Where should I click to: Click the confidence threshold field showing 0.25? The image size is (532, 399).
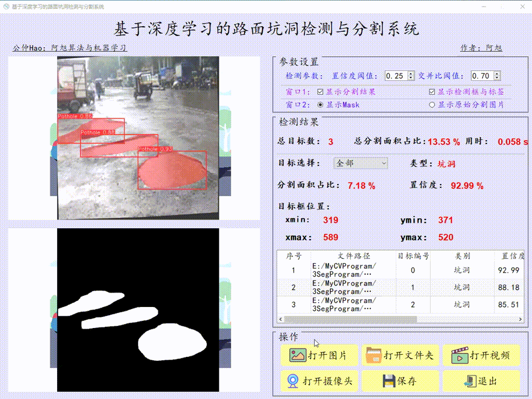pos(396,75)
